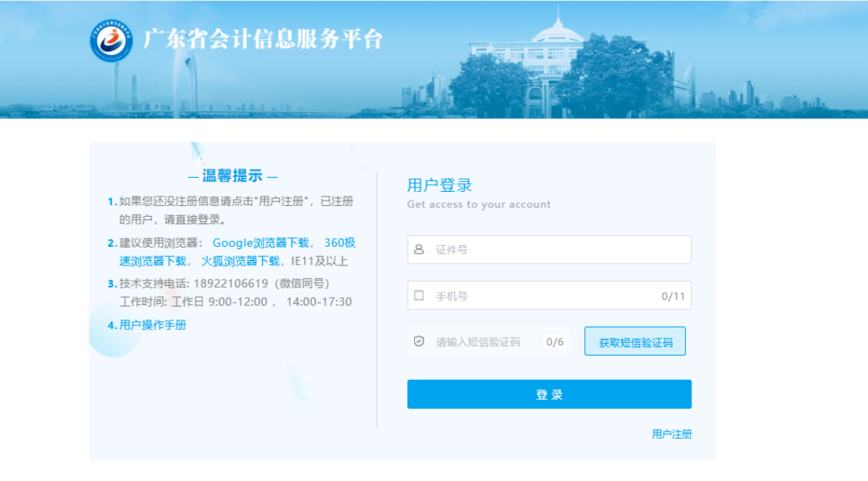Open the 用户注册 link
Image resolution: width=868 pixels, height=481 pixels.
pos(671,434)
